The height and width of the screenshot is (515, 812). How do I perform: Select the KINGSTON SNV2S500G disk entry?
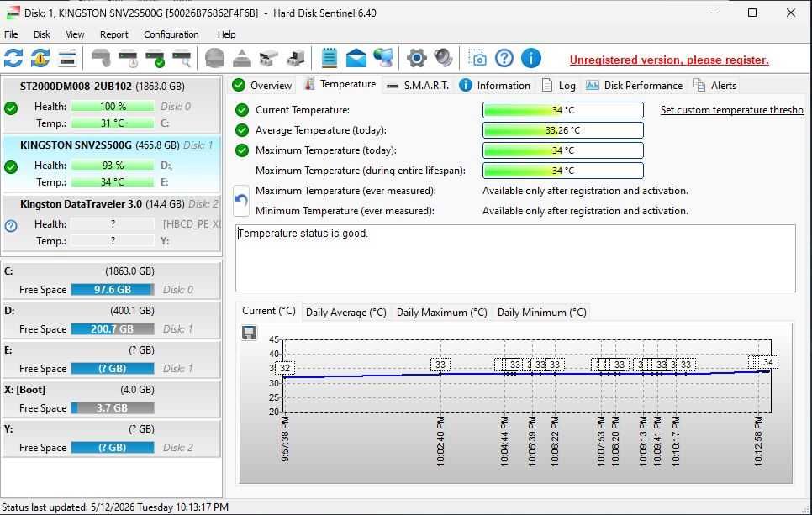click(x=112, y=164)
